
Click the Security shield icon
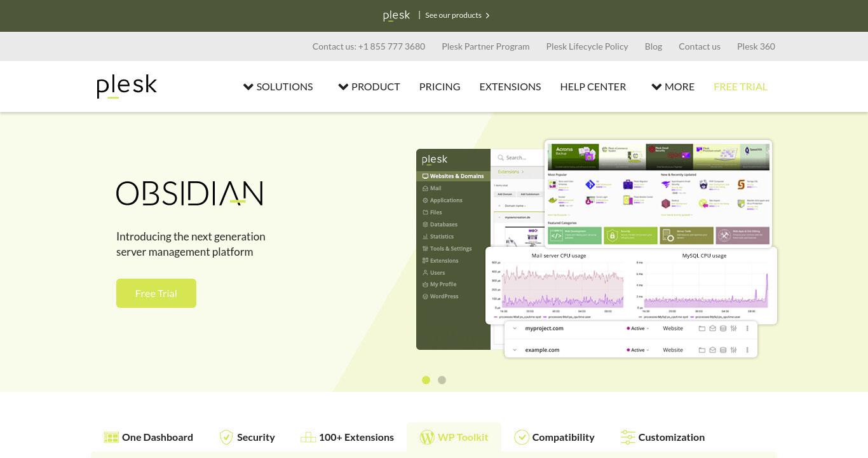tap(226, 437)
